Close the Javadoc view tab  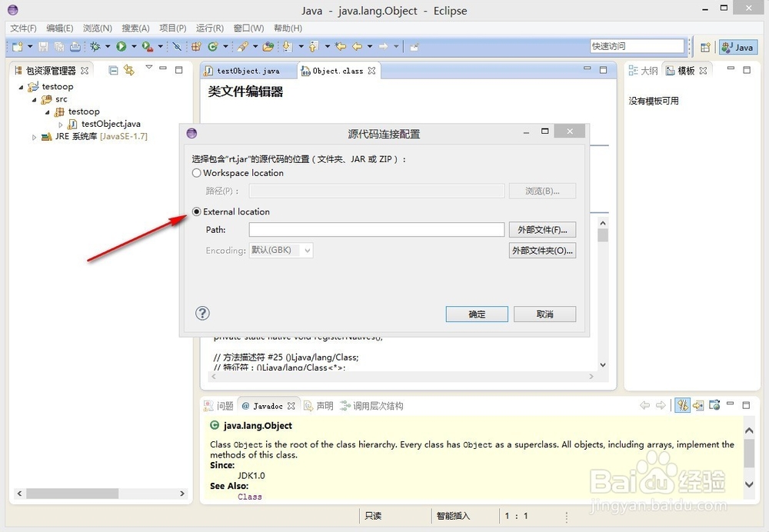291,406
